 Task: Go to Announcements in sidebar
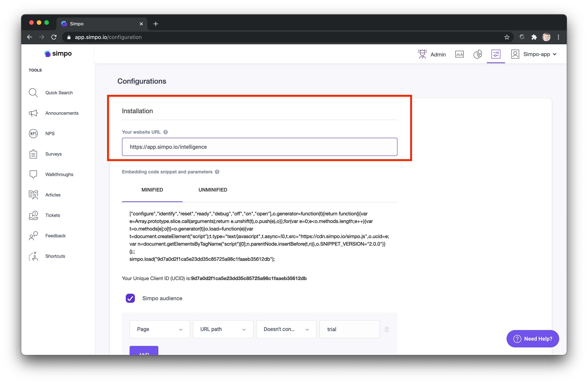tap(62, 113)
